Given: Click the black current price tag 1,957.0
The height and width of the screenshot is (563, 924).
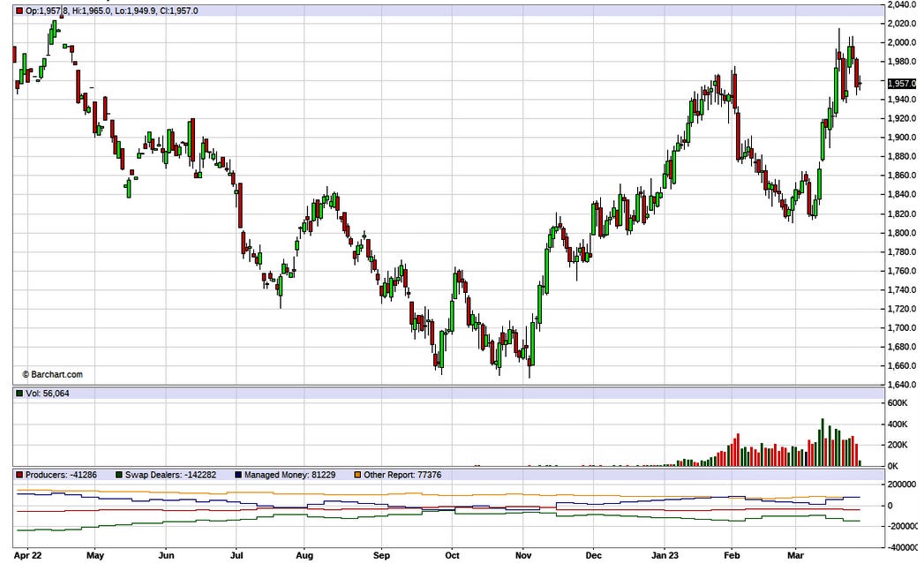Looking at the screenshot, I should pyautogui.click(x=902, y=84).
